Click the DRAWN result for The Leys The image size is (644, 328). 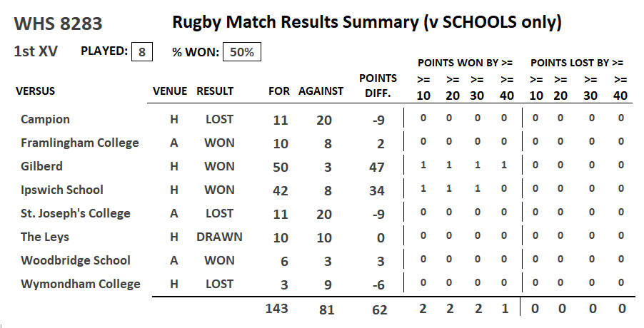coord(219,237)
